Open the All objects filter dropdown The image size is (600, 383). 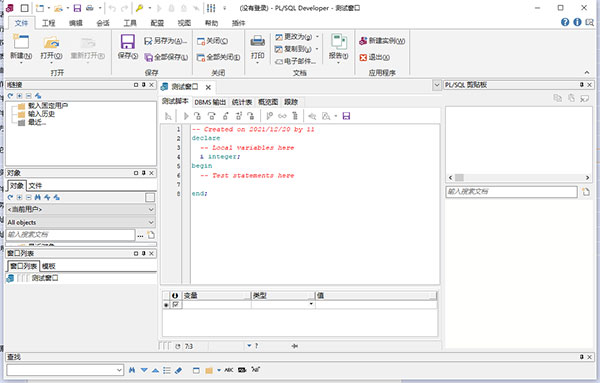tap(151, 222)
